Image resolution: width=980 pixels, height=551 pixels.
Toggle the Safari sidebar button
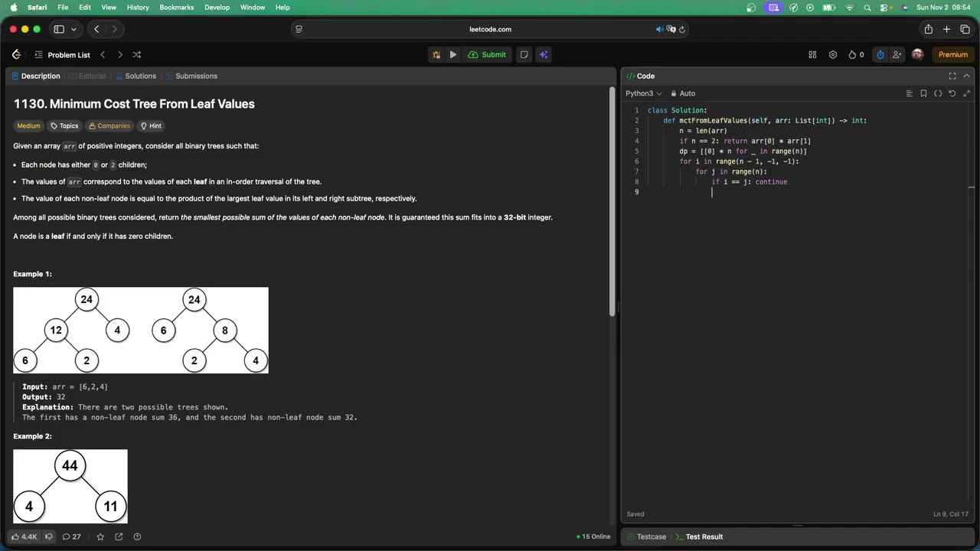coord(59,29)
